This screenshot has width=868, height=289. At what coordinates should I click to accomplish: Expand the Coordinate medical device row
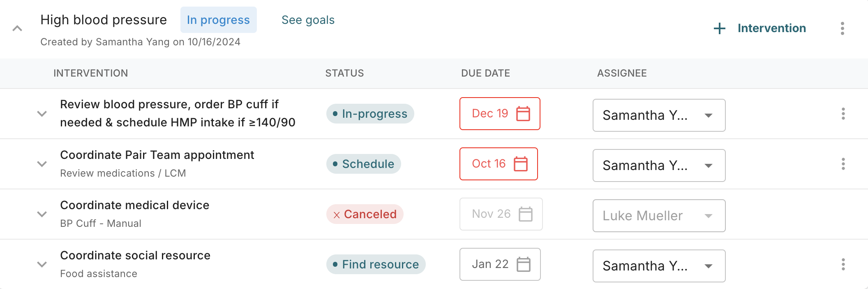click(x=42, y=214)
